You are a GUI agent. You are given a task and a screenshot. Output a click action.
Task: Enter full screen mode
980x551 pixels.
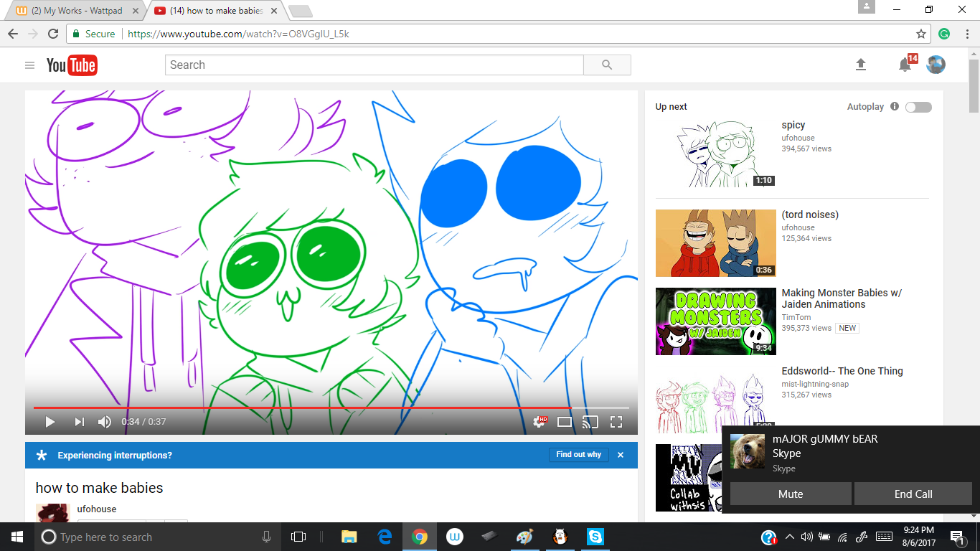616,422
